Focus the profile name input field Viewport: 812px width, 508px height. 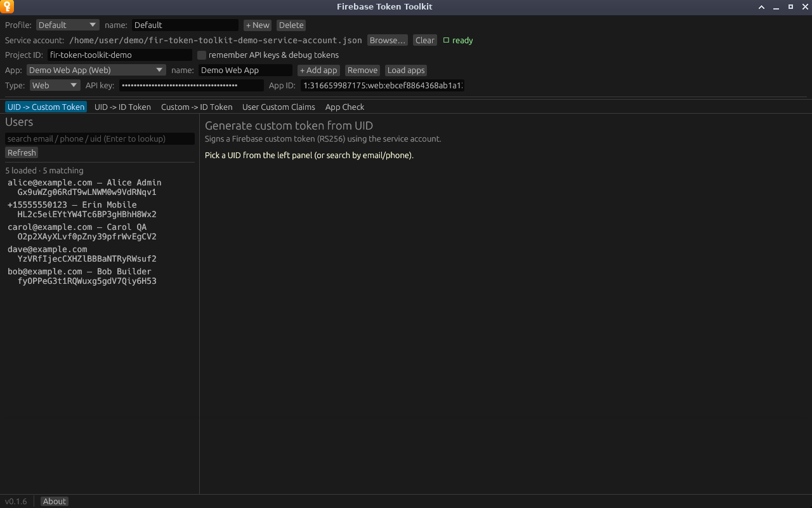185,25
